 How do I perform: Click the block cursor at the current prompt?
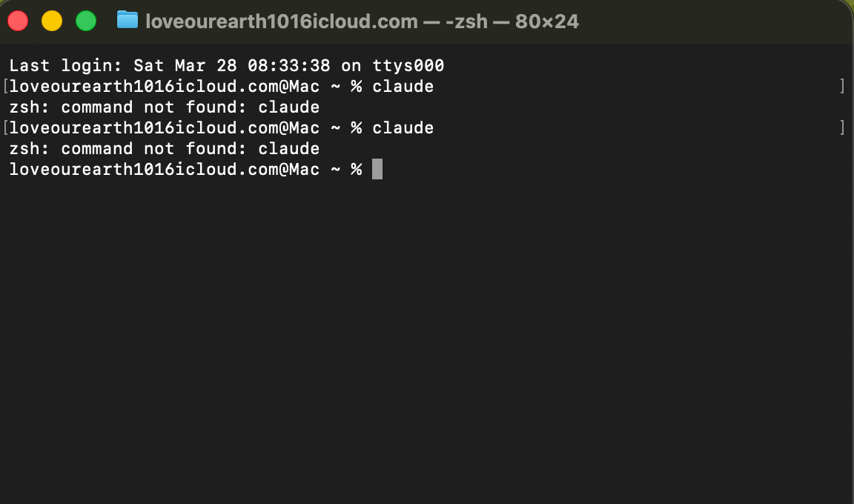pyautogui.click(x=377, y=170)
